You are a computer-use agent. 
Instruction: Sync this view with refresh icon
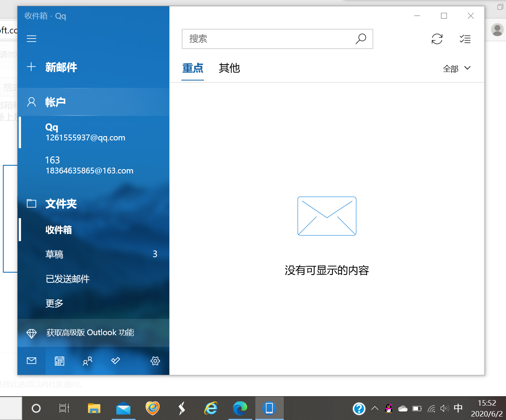(437, 39)
